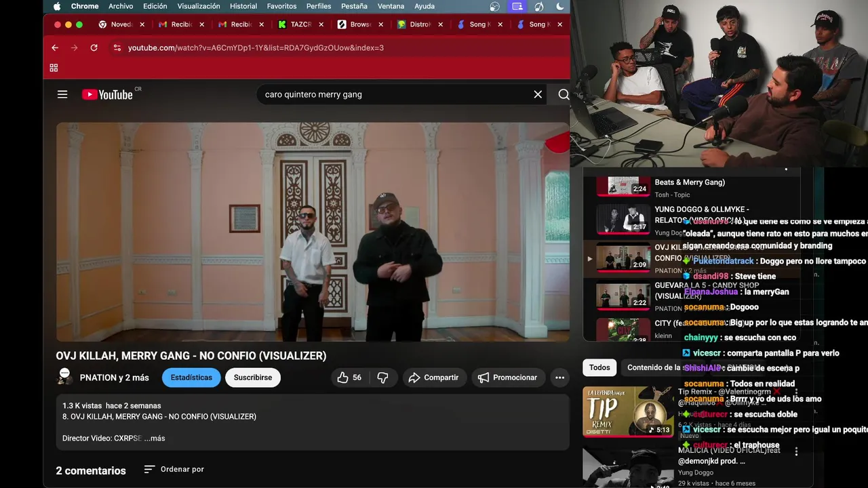Toggle Do Not Disturb moon icon in menu bar
This screenshot has width=868, height=488.
tap(560, 6)
